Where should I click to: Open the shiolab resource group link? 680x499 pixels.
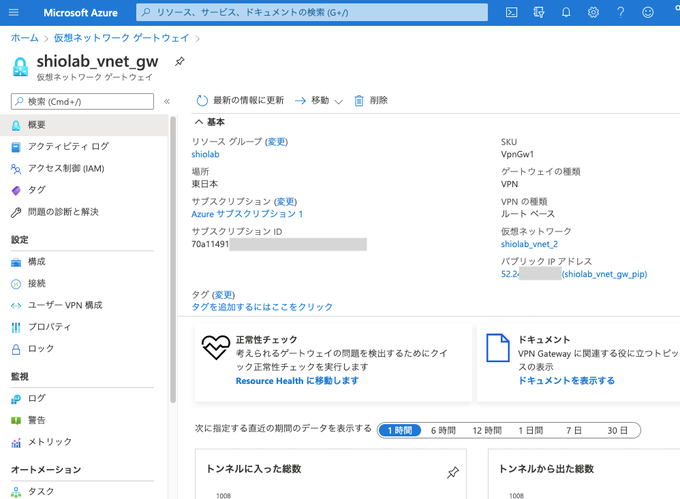coord(205,154)
